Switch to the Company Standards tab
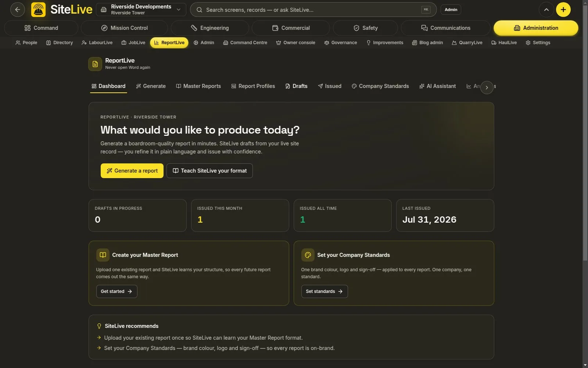Screen dimensions: 588x368 (380, 86)
